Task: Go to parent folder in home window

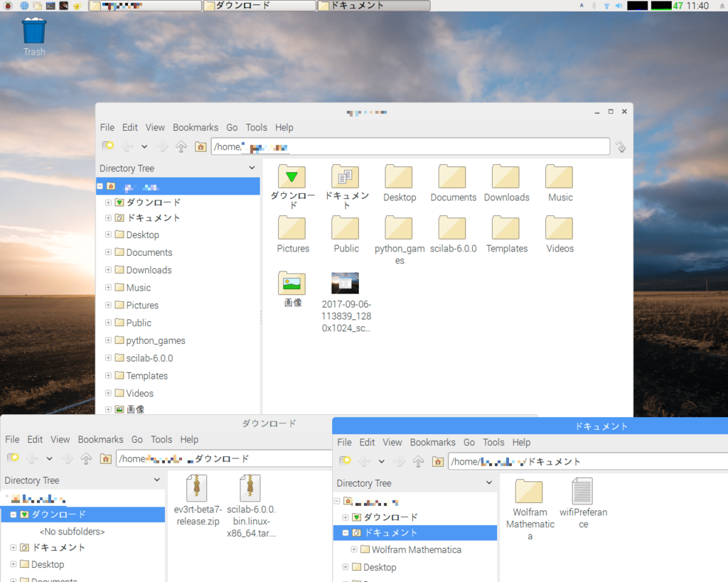Action: tap(181, 146)
